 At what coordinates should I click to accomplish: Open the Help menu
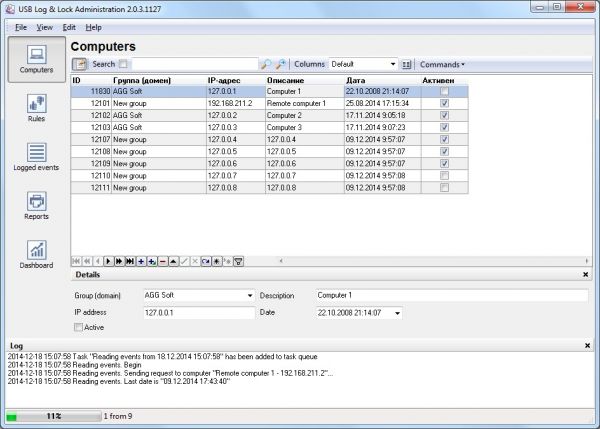pos(93,27)
